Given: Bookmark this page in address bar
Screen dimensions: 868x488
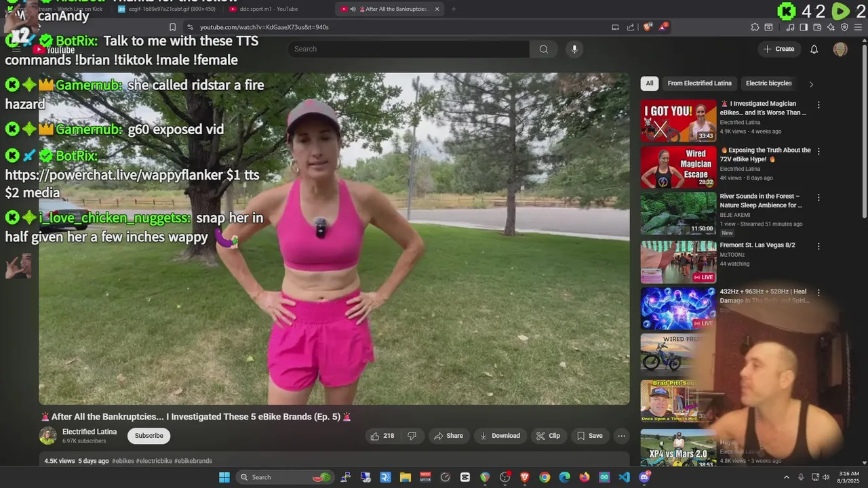Looking at the screenshot, I should pyautogui.click(x=172, y=27).
